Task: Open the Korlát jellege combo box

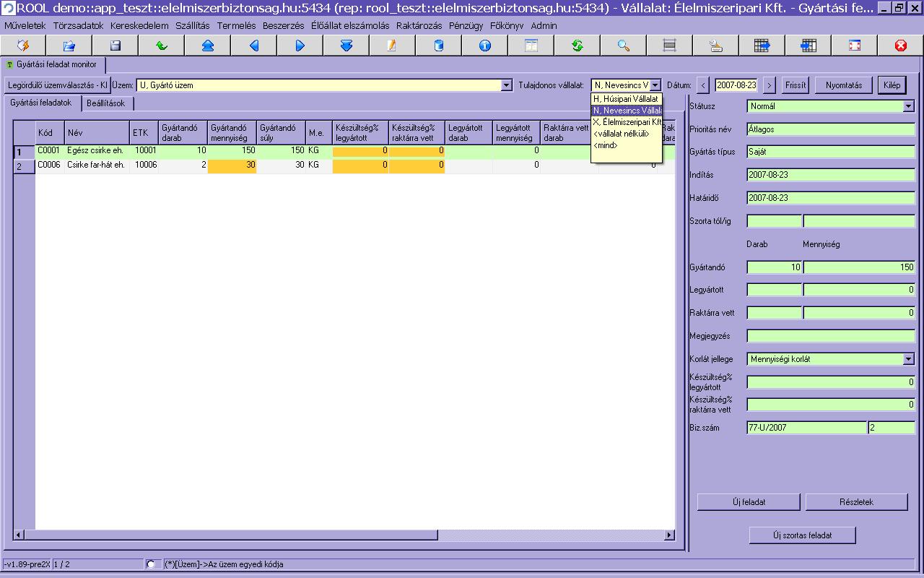Action: [908, 359]
